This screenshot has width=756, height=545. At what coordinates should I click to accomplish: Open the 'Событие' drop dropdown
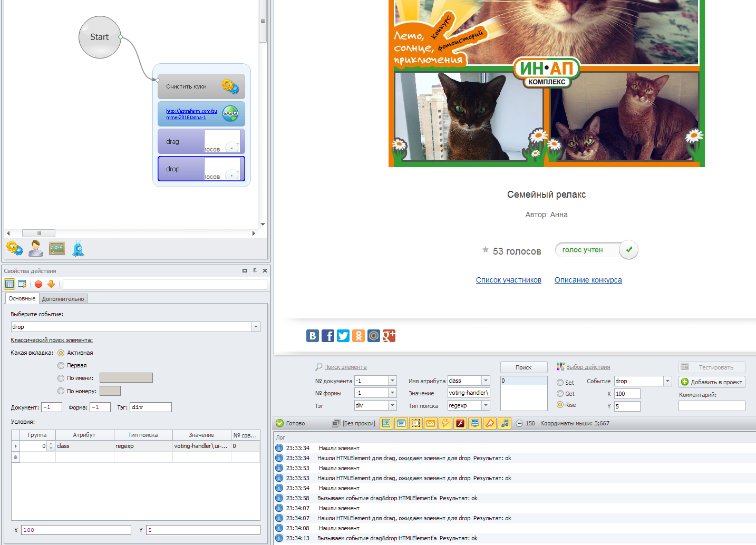pos(668,381)
